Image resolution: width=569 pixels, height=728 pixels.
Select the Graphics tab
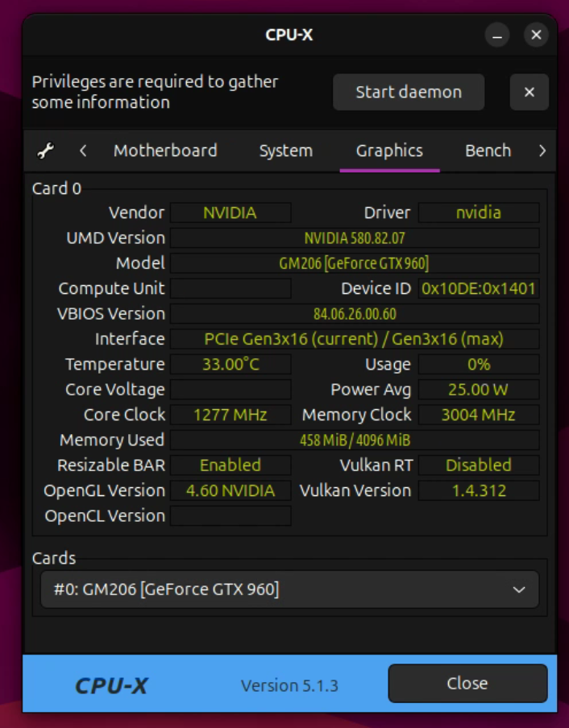(x=389, y=151)
